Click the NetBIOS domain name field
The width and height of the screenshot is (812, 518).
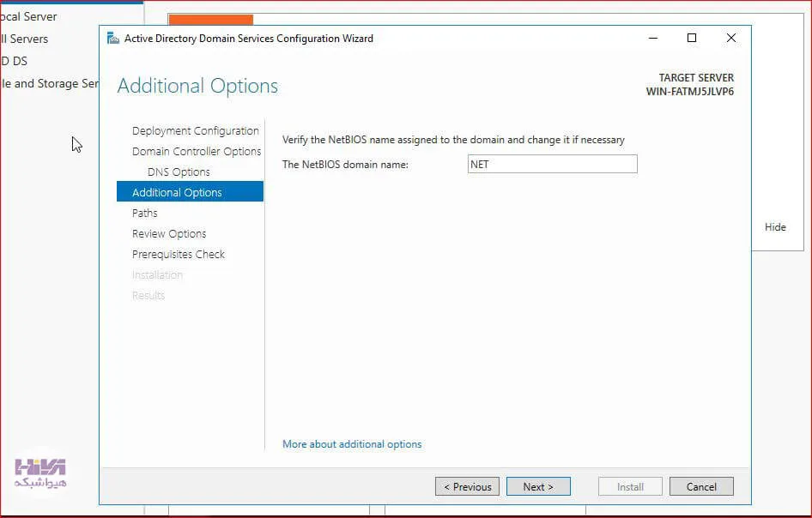tap(552, 164)
